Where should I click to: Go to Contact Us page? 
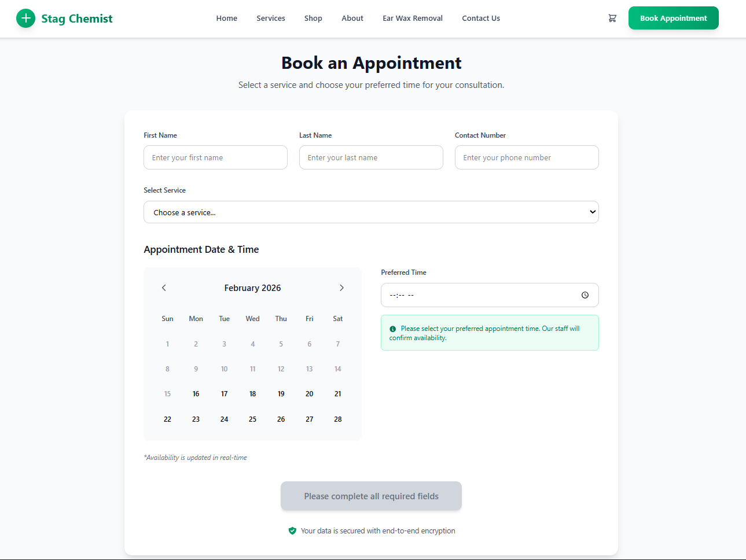pyautogui.click(x=481, y=19)
